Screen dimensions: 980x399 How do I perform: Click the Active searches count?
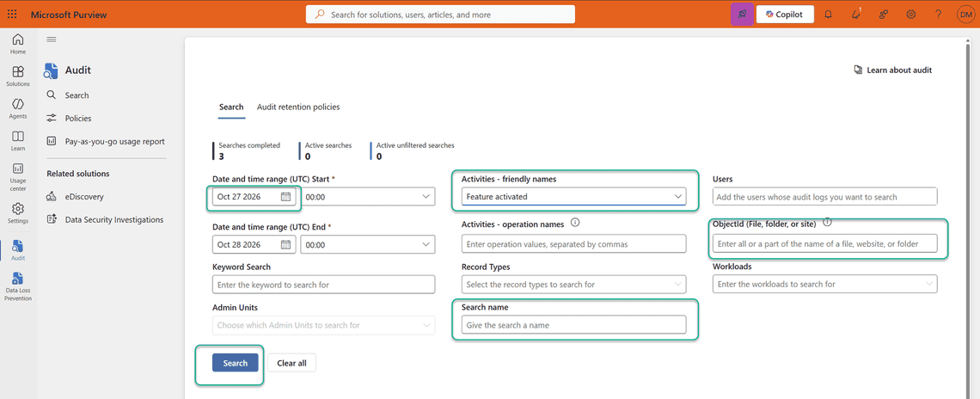308,157
